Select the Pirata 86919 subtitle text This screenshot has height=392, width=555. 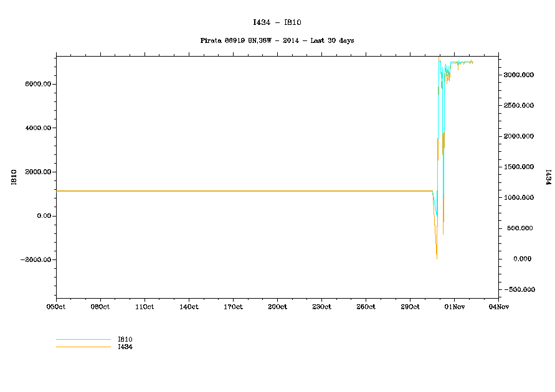[x=277, y=40]
